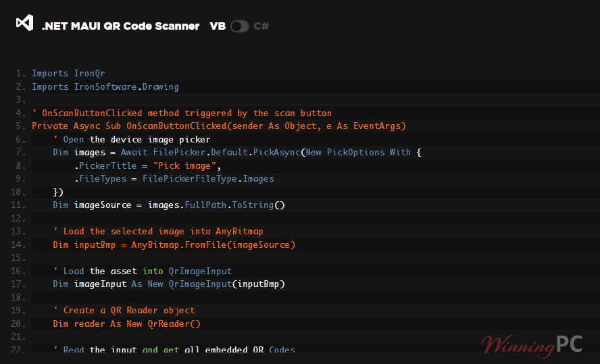The image size is (600, 364).
Task: Click comment "Create a QR Reader object"
Action: click(x=124, y=311)
